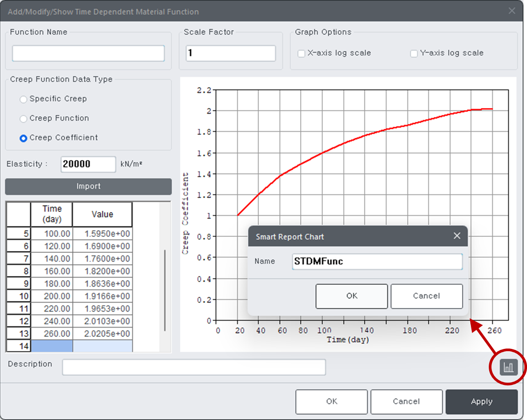Focus the chart Name field containing STDMFunc
The width and height of the screenshot is (527, 420).
(x=377, y=261)
